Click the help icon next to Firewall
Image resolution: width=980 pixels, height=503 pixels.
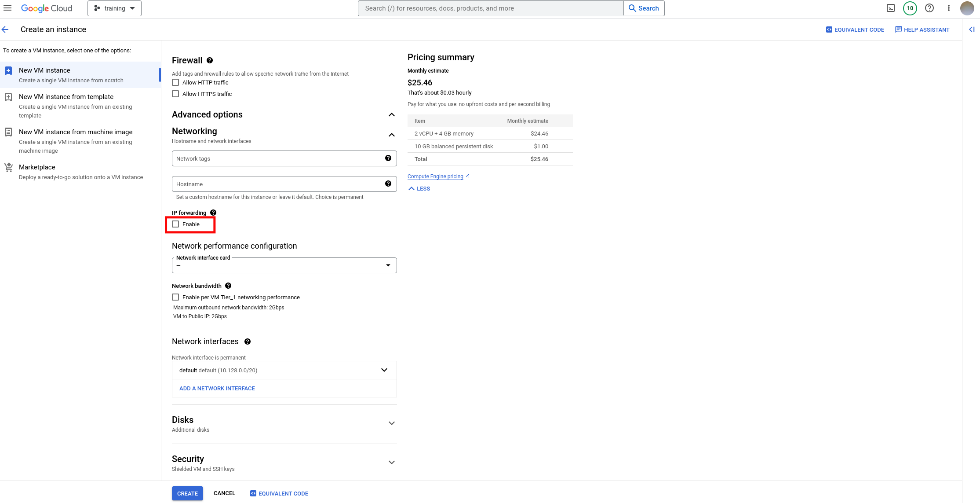[x=210, y=61]
